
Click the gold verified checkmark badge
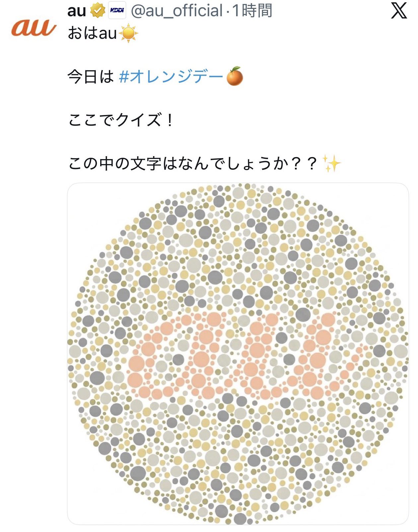pos(97,11)
